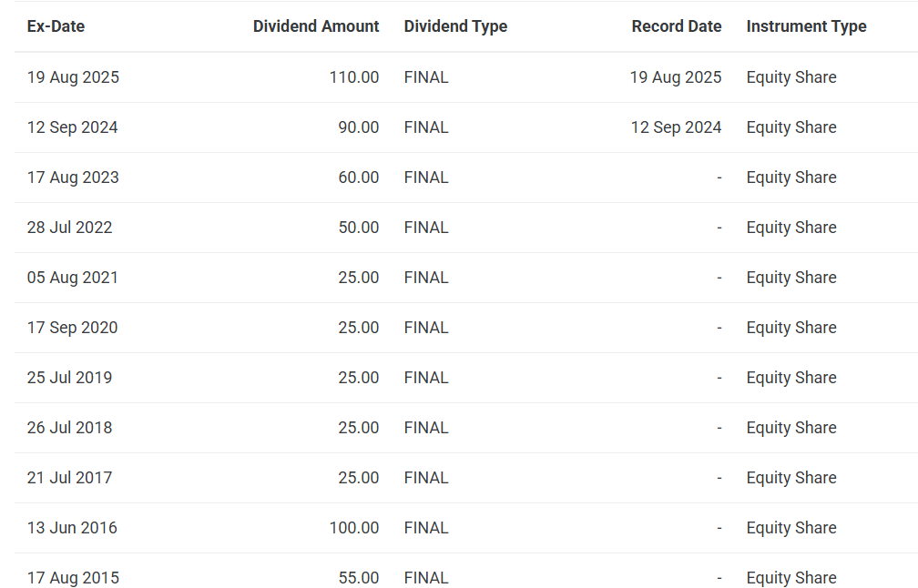Select the 17 Aug 2015 ex-date cell

(x=73, y=577)
